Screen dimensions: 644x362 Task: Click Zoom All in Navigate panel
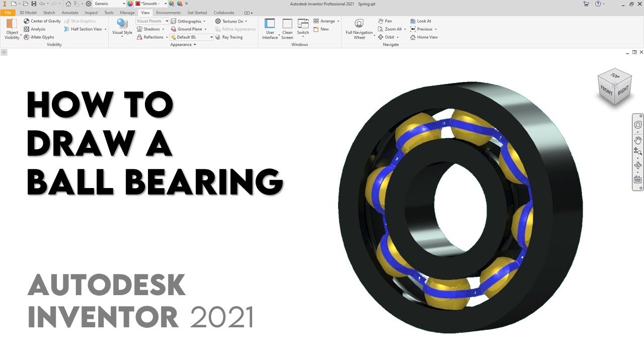click(390, 29)
